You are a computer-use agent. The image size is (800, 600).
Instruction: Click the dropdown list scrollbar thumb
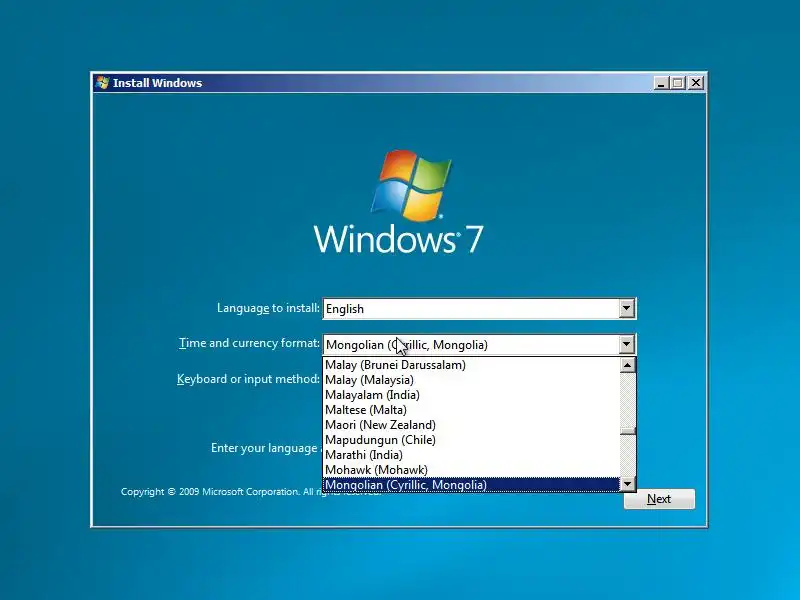pyautogui.click(x=628, y=431)
